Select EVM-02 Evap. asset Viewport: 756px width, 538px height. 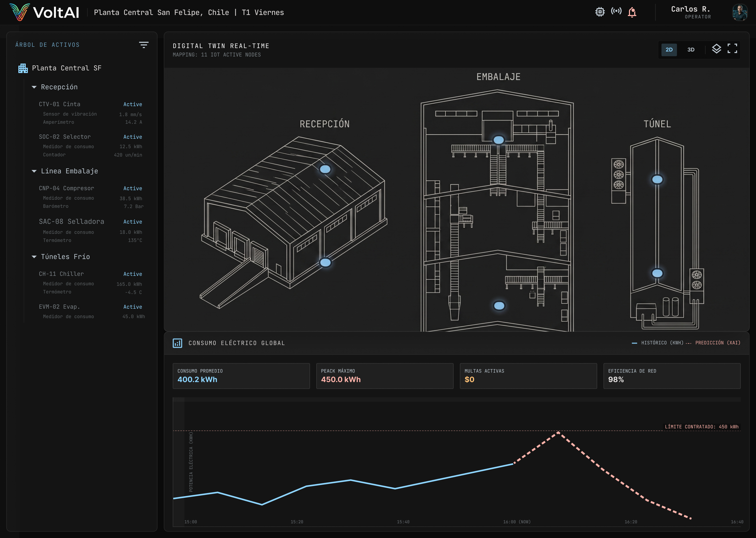[90, 307]
